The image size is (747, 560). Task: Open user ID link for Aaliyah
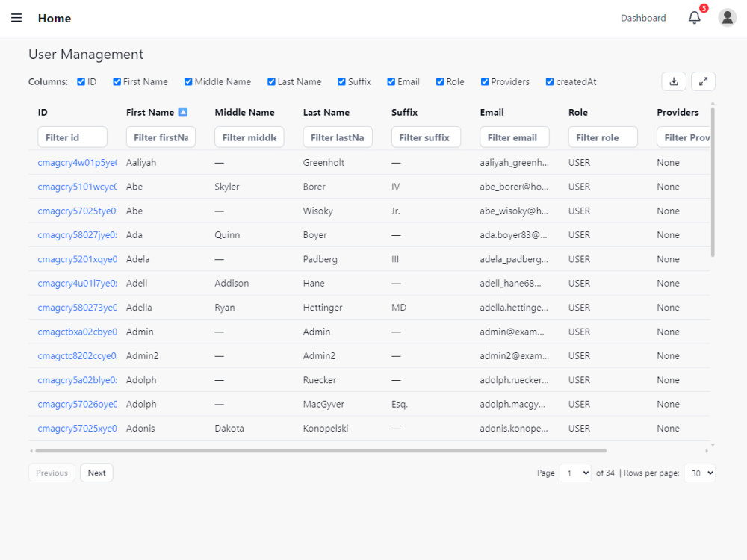click(x=77, y=162)
